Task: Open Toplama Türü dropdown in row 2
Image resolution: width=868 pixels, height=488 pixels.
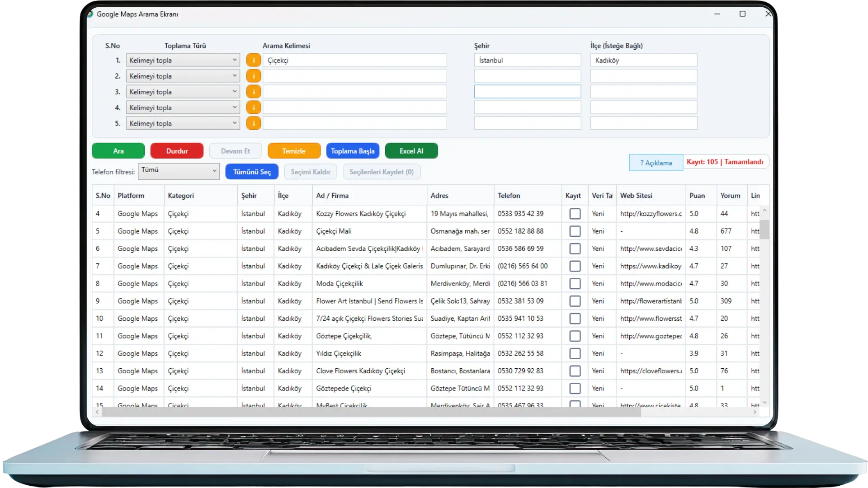Action: 183,76
